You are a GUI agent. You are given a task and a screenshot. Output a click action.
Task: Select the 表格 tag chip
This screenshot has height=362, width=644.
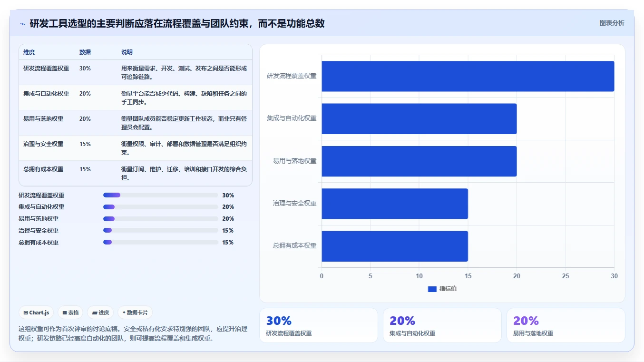pos(70,313)
